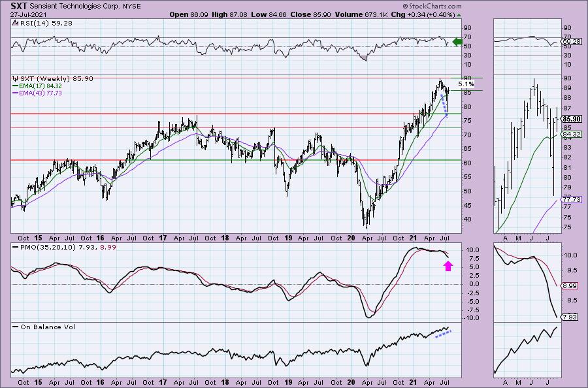The image size is (588, 388).
Task: Click the 9.5 label on the zoom PMO axis
Action: (x=572, y=270)
